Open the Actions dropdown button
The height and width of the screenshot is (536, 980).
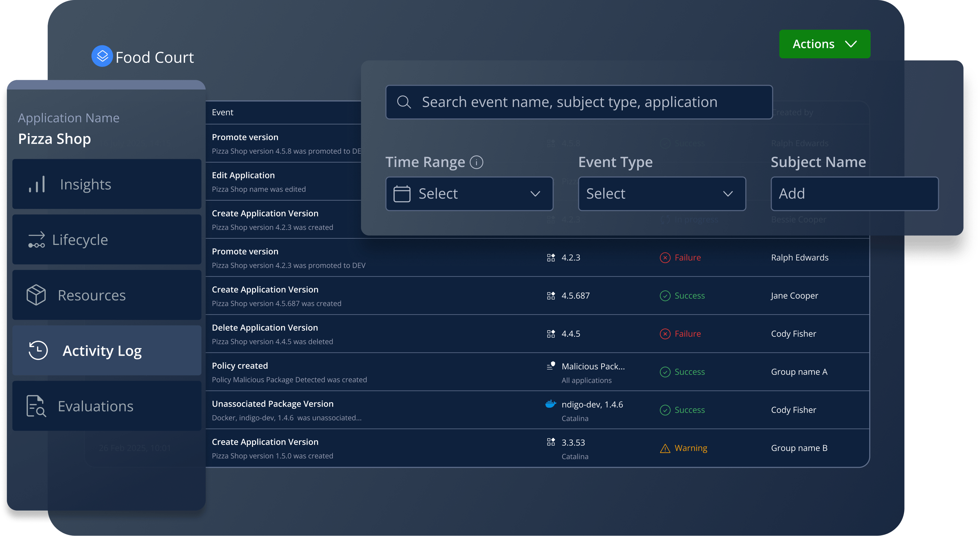824,44
